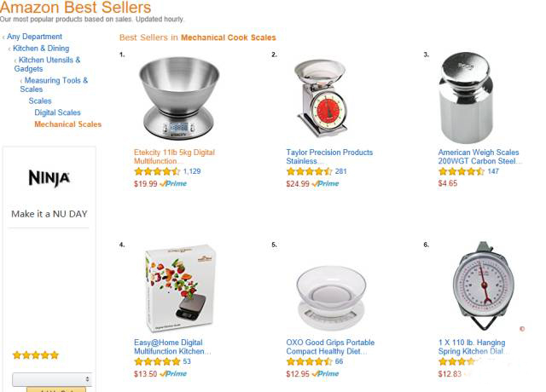Select Mechanical Scales in category list
This screenshot has height=392, width=546.
tap(68, 124)
